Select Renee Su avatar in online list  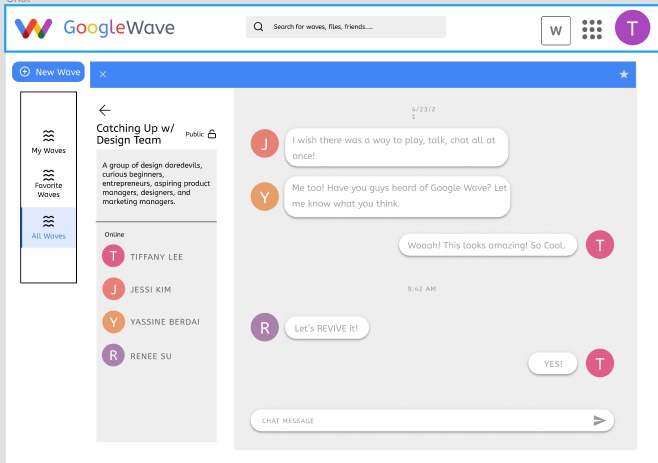pyautogui.click(x=113, y=355)
